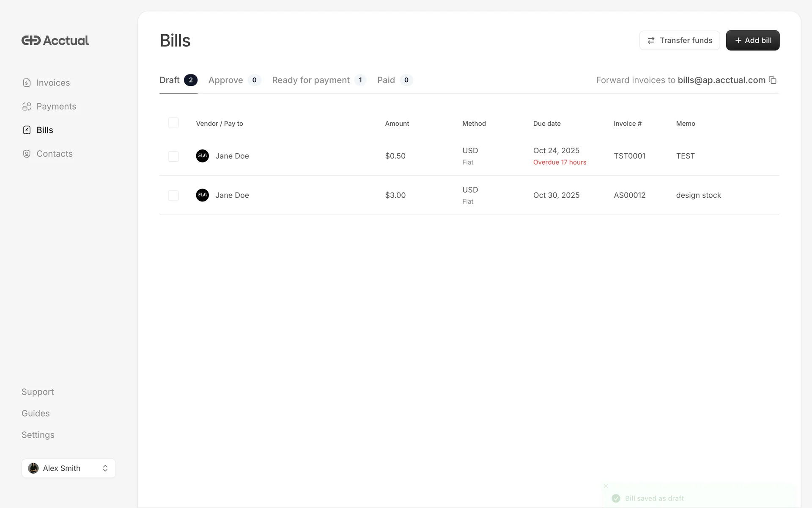Image resolution: width=812 pixels, height=508 pixels.
Task: Open the Settings link
Action: pos(38,435)
